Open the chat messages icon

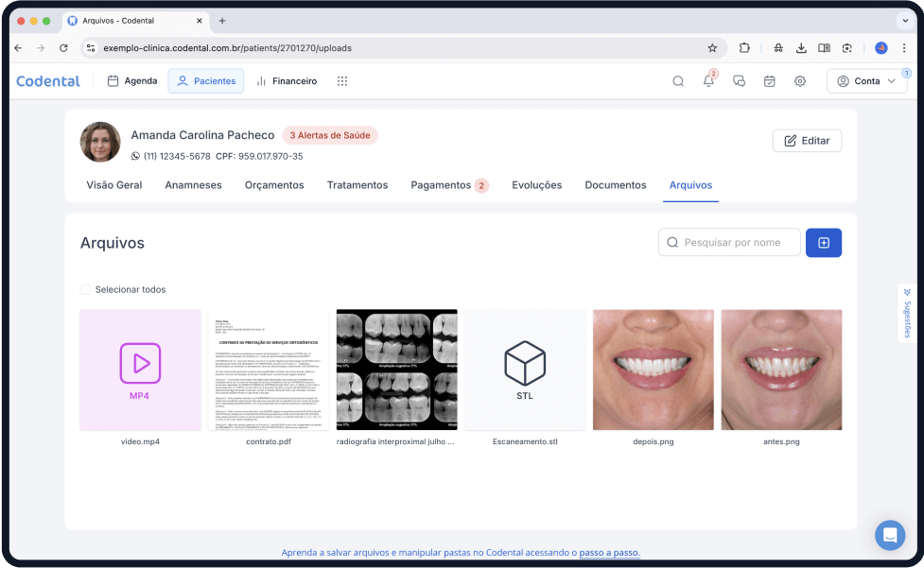click(x=740, y=81)
